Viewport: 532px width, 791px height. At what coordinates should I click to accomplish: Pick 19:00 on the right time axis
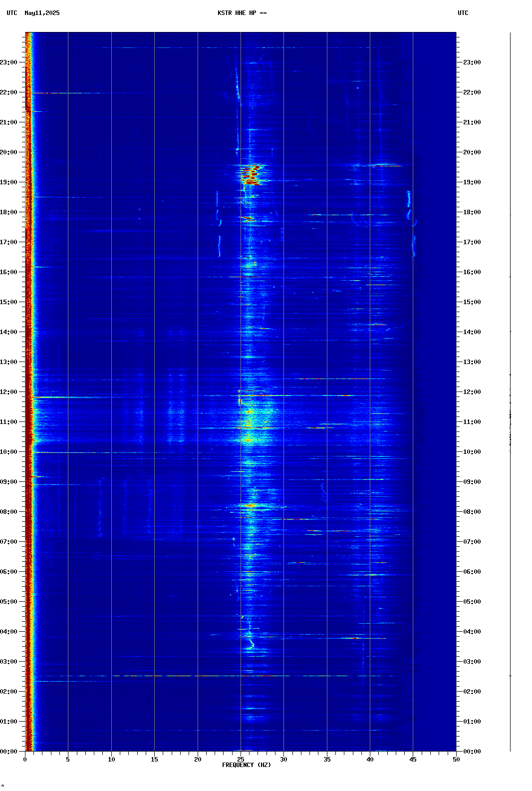coord(472,182)
